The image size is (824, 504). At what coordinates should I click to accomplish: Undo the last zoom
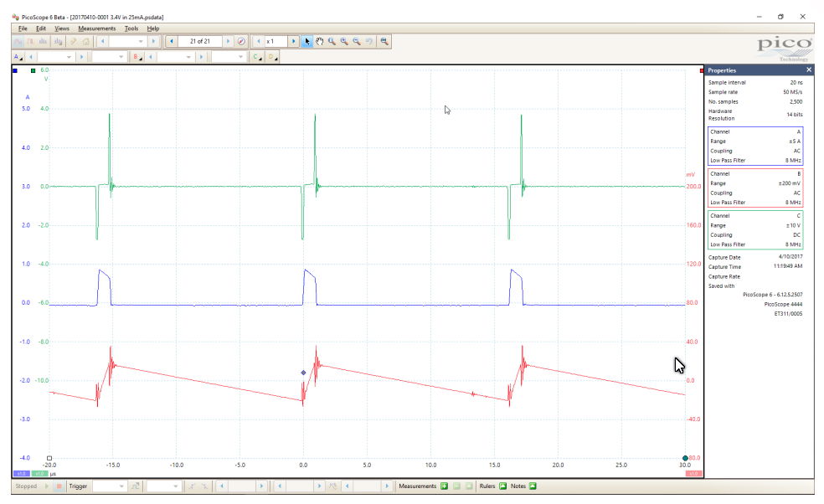[x=369, y=42]
